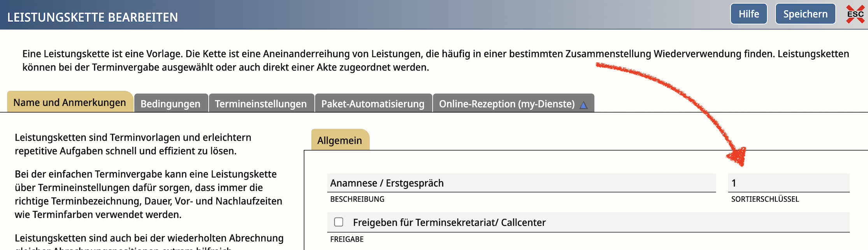
Task: Enable Freigeben für Terminsekretariat/Callcenter checkbox
Action: (x=339, y=222)
